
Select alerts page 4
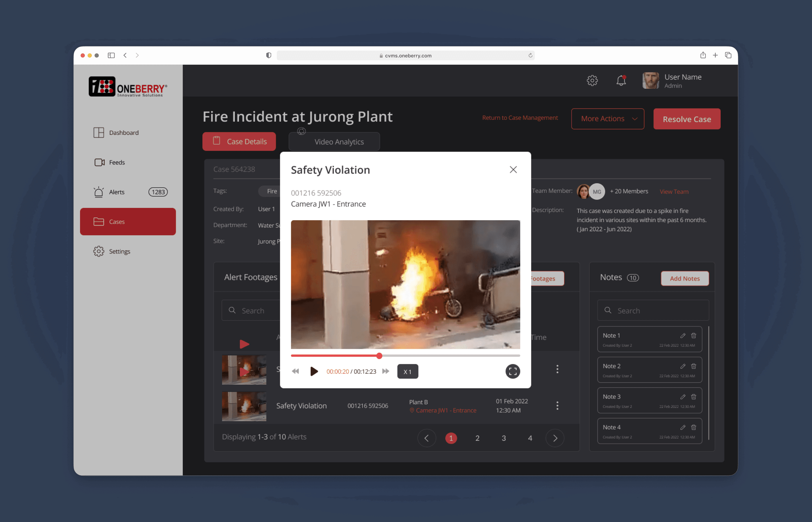tap(530, 438)
